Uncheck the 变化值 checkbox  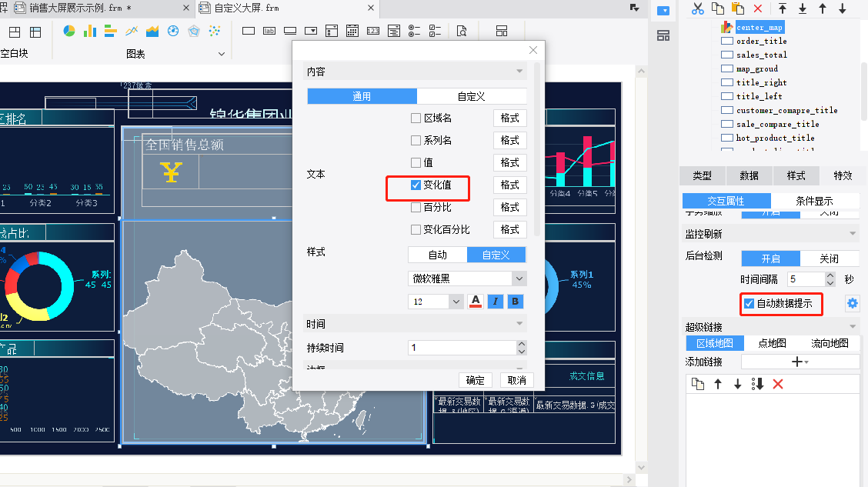pos(416,185)
